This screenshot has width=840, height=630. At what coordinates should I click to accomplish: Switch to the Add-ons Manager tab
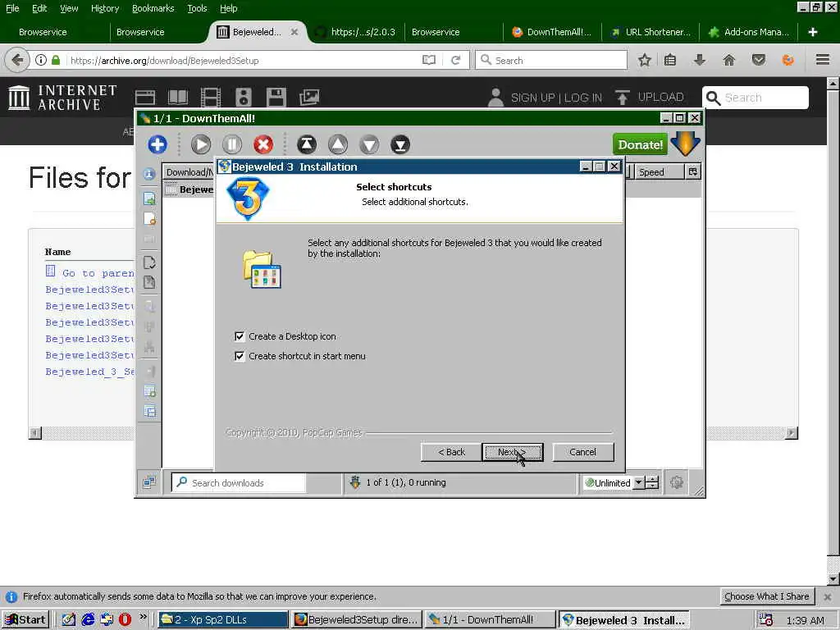[x=749, y=32]
